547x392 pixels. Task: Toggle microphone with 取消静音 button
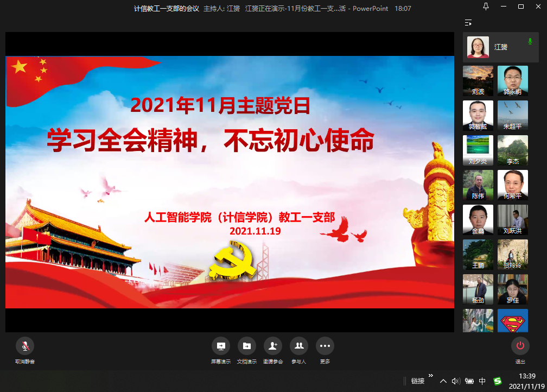(25, 346)
